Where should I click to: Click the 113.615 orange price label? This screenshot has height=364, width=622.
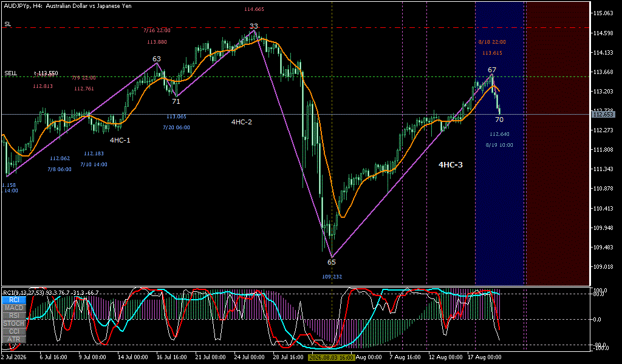tap(492, 53)
